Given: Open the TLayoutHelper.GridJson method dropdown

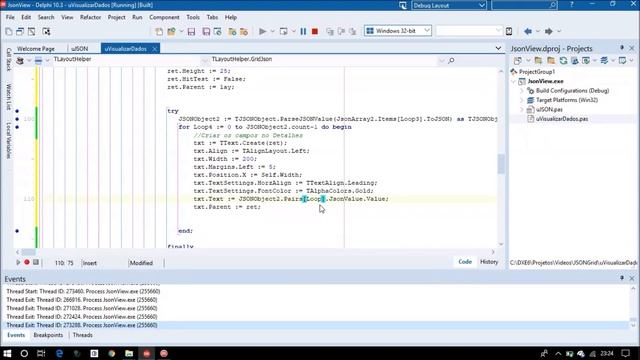Looking at the screenshot, I should [x=441, y=60].
